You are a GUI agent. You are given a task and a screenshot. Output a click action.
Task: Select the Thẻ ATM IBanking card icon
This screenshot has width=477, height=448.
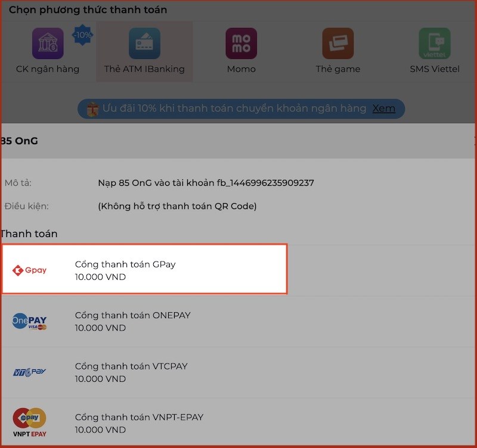[144, 43]
